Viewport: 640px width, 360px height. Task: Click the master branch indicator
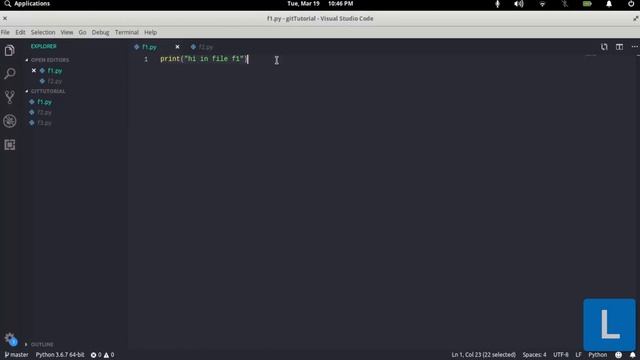point(16,355)
